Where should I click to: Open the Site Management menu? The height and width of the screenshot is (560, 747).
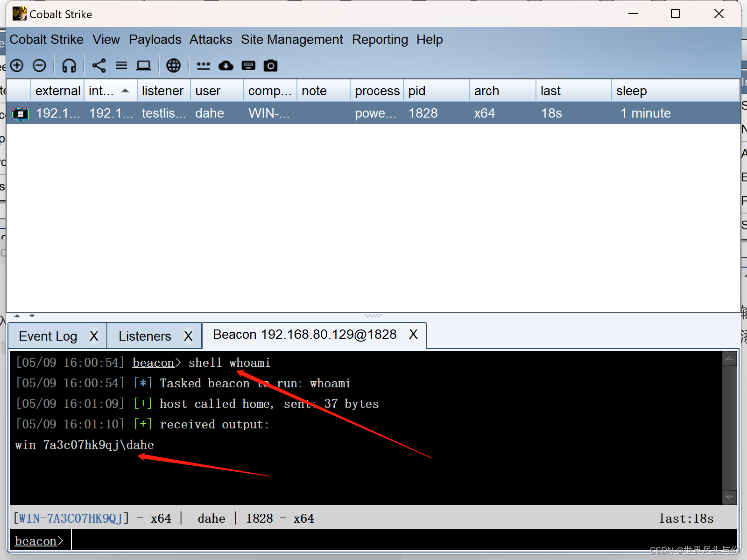coord(292,40)
